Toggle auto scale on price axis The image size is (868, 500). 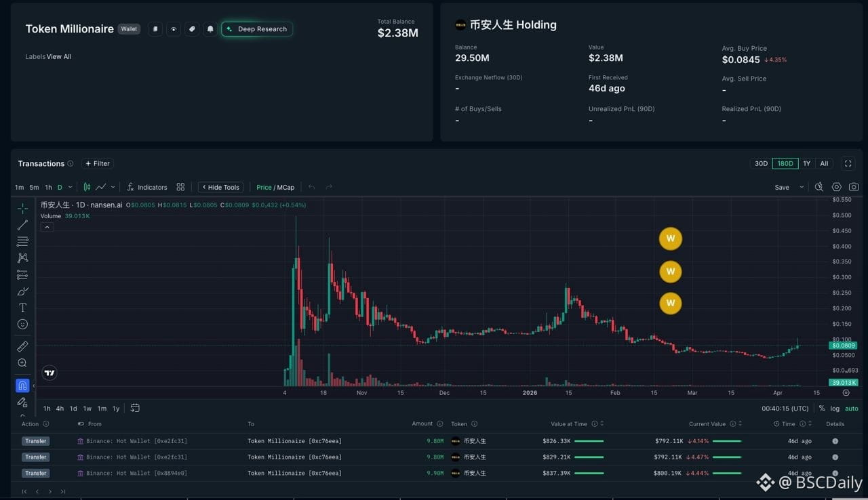point(852,409)
